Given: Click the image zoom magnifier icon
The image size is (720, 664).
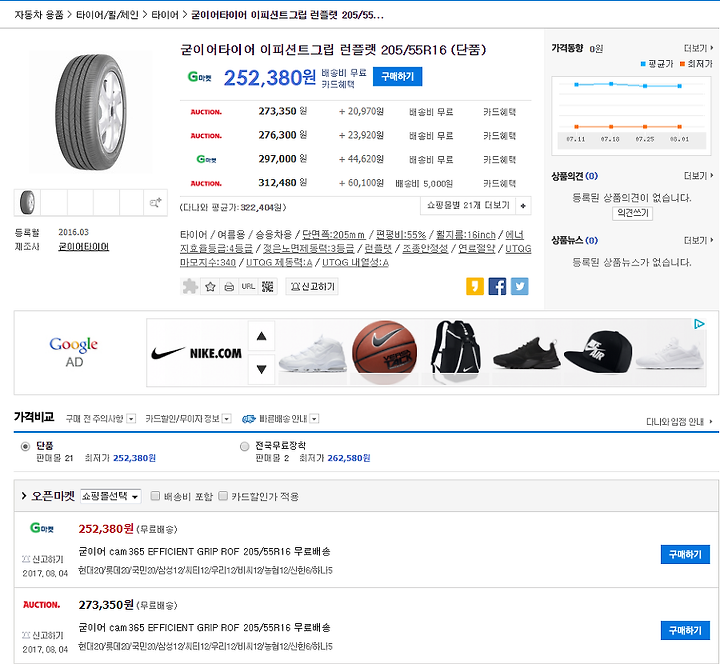Looking at the screenshot, I should pos(155,203).
